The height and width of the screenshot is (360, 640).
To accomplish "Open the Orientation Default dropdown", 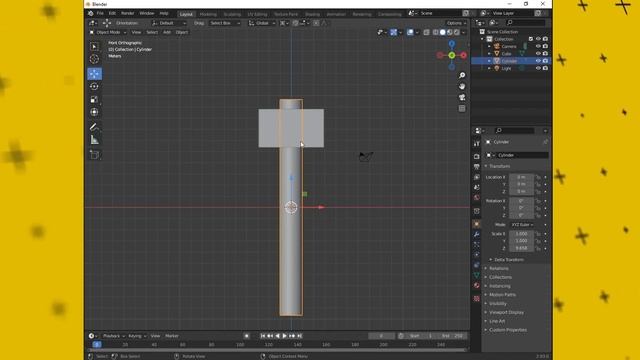I will (169, 23).
